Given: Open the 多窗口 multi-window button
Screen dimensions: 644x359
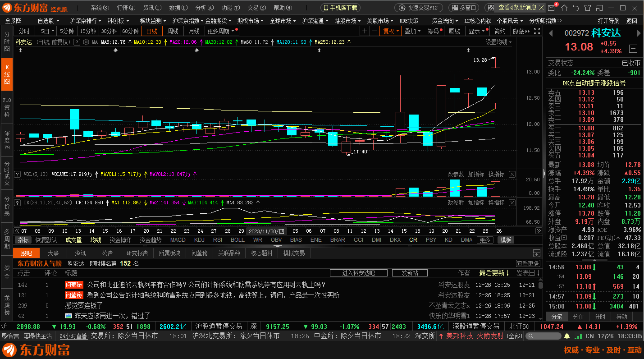Looking at the screenshot, I should click(465, 8).
